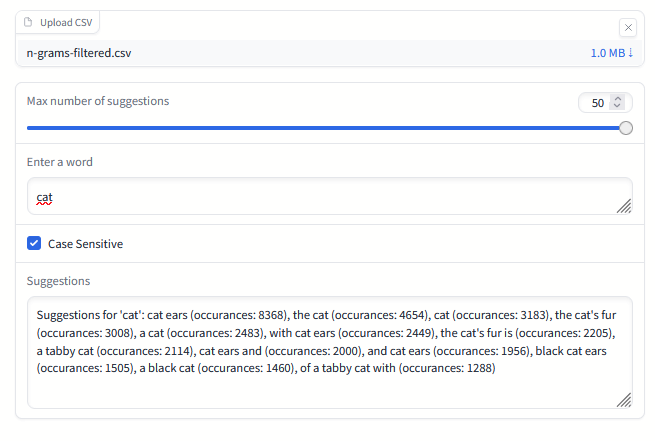This screenshot has height=441, width=655.
Task: Click the 'Suggestions' label above the output
Action: [58, 281]
